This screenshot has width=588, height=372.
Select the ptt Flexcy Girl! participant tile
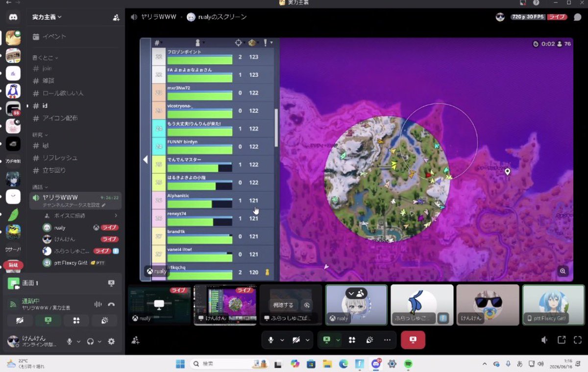pos(553,305)
